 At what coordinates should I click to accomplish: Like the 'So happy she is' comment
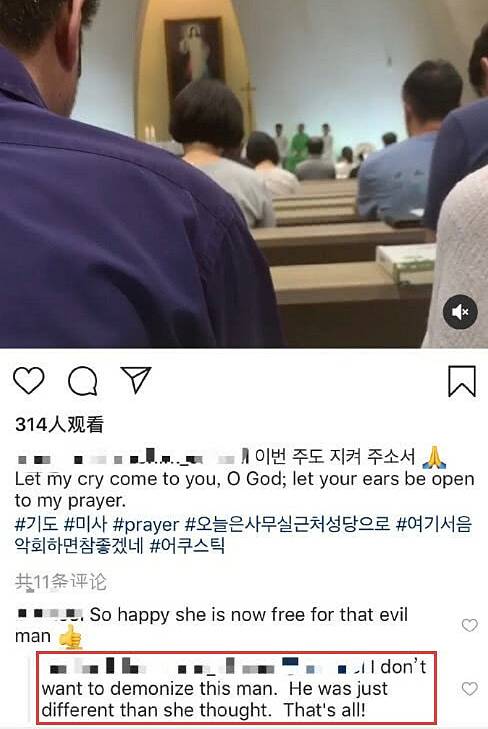click(x=469, y=625)
